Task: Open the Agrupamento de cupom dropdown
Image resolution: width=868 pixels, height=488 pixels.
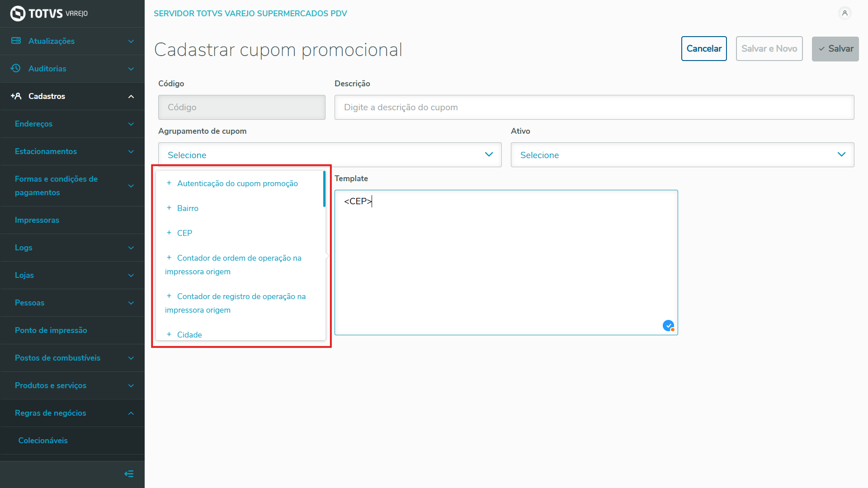Action: coord(330,155)
